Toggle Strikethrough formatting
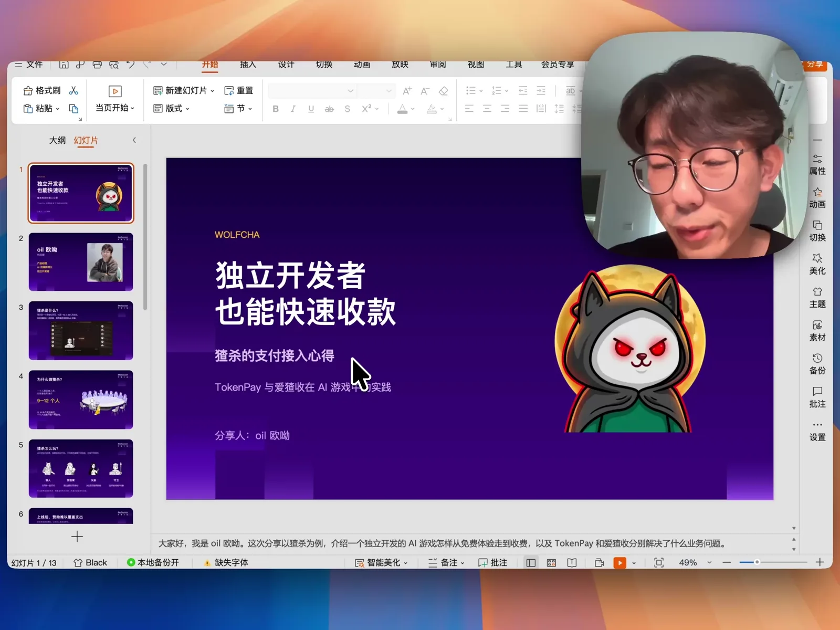The image size is (840, 630). 329,109
